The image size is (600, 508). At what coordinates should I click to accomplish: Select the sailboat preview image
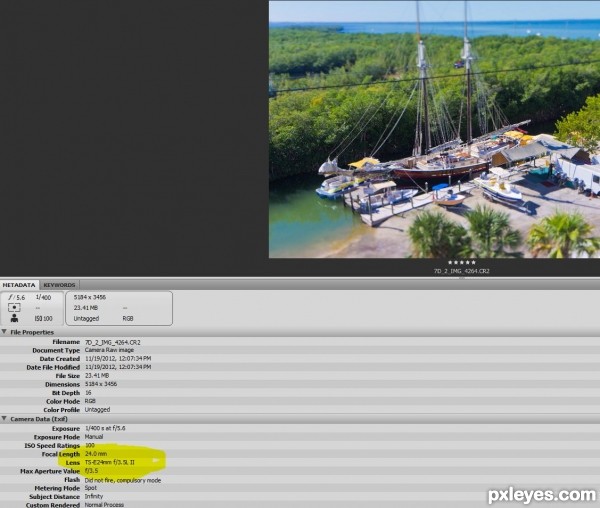pos(434,129)
